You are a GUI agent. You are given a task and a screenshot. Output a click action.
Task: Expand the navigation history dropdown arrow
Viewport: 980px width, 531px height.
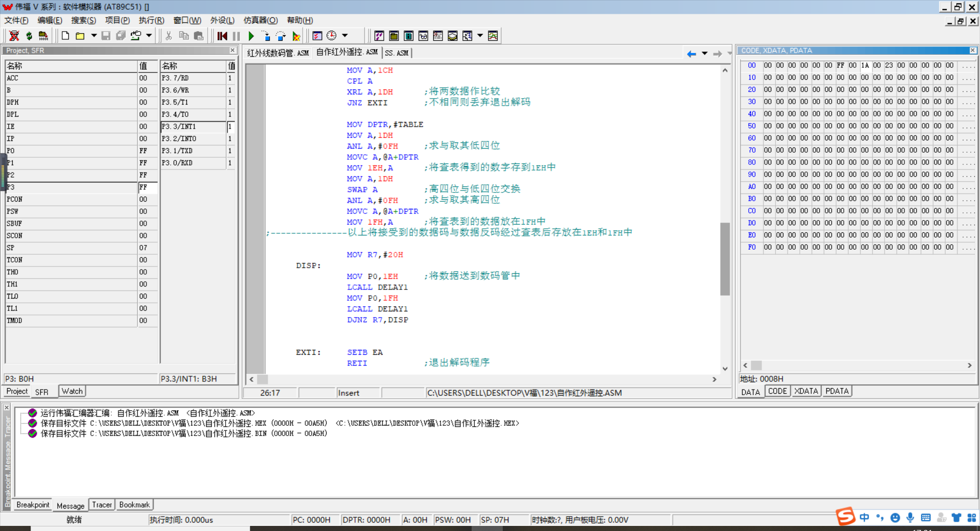tap(705, 54)
